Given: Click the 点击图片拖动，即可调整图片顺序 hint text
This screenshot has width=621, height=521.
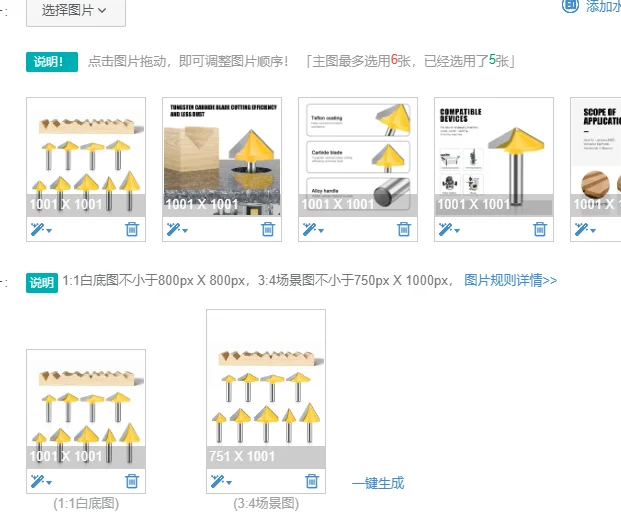Looking at the screenshot, I should coord(188,61).
